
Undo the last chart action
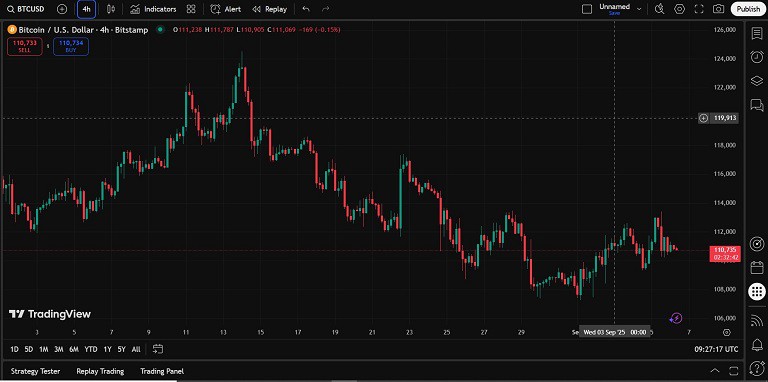click(x=306, y=9)
